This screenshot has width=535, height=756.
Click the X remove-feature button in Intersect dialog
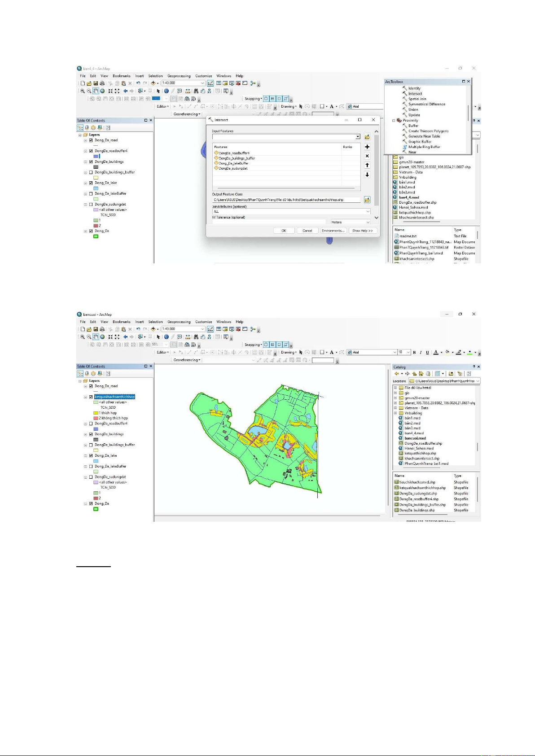[367, 156]
